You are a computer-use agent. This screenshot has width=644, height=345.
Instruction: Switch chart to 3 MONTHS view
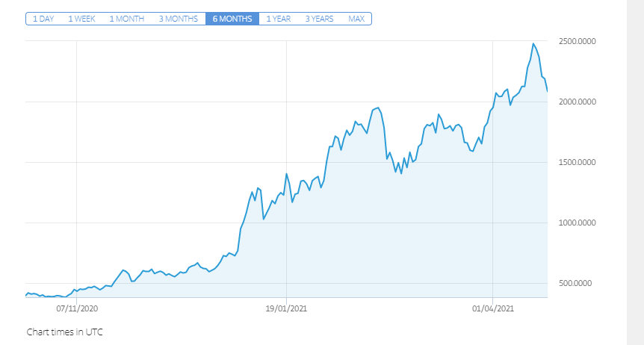click(179, 19)
